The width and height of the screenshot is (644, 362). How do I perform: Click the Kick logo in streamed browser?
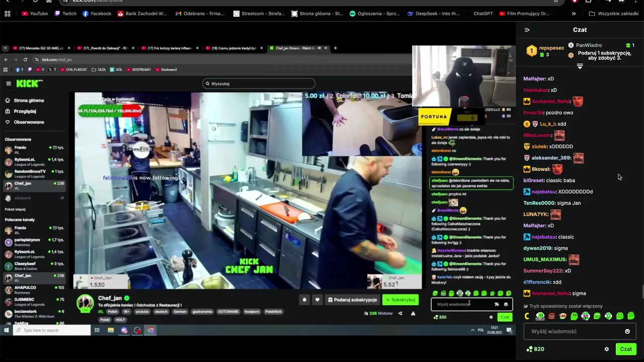click(30, 83)
